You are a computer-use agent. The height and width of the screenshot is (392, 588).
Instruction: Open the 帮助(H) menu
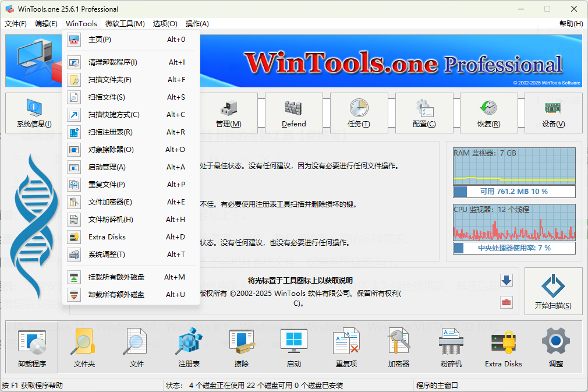click(x=571, y=24)
